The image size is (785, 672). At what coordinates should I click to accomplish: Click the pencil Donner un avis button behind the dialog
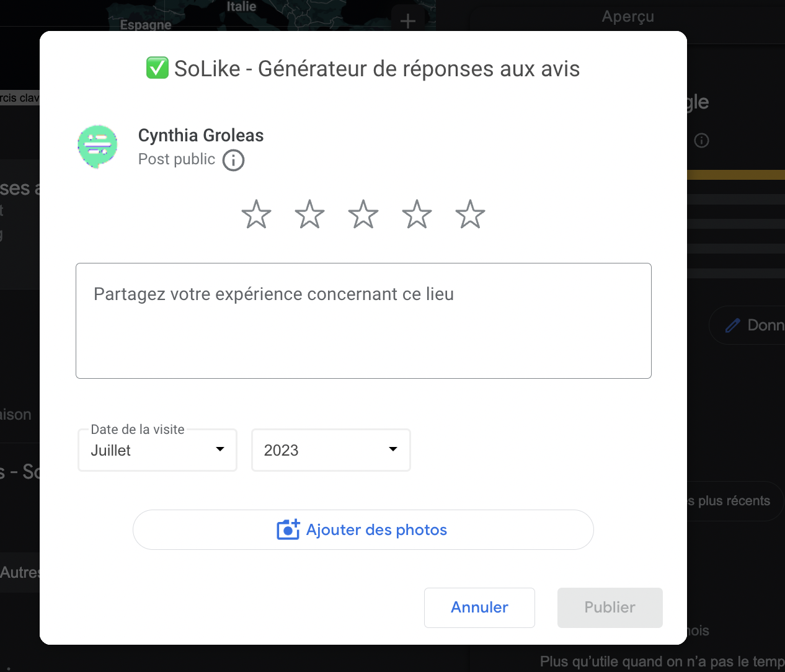(x=747, y=325)
